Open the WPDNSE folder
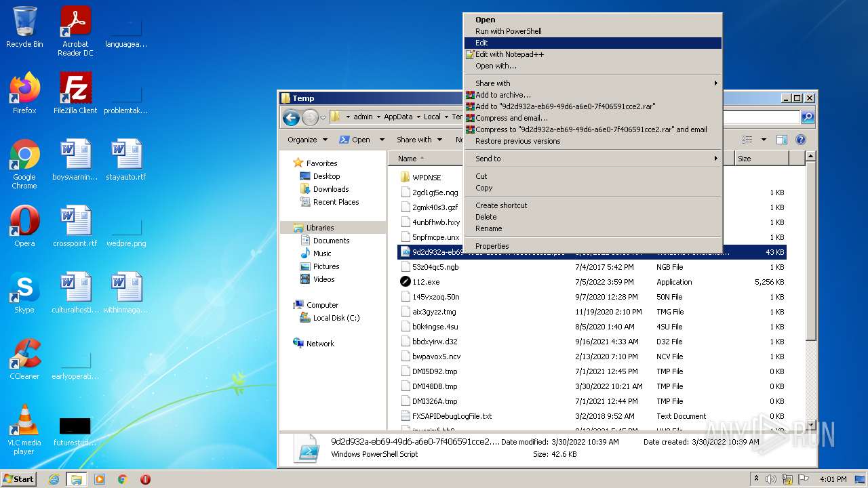 click(427, 178)
